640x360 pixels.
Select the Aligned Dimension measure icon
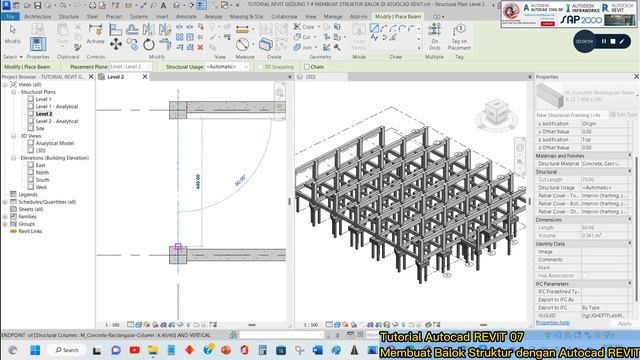242,30
